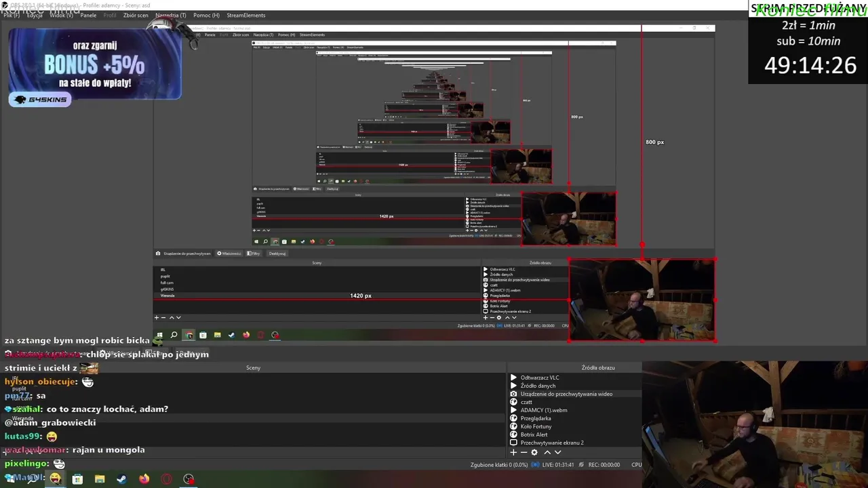The height and width of the screenshot is (488, 868).
Task: Add a source with plus icon in main OBS
Action: pos(513,452)
